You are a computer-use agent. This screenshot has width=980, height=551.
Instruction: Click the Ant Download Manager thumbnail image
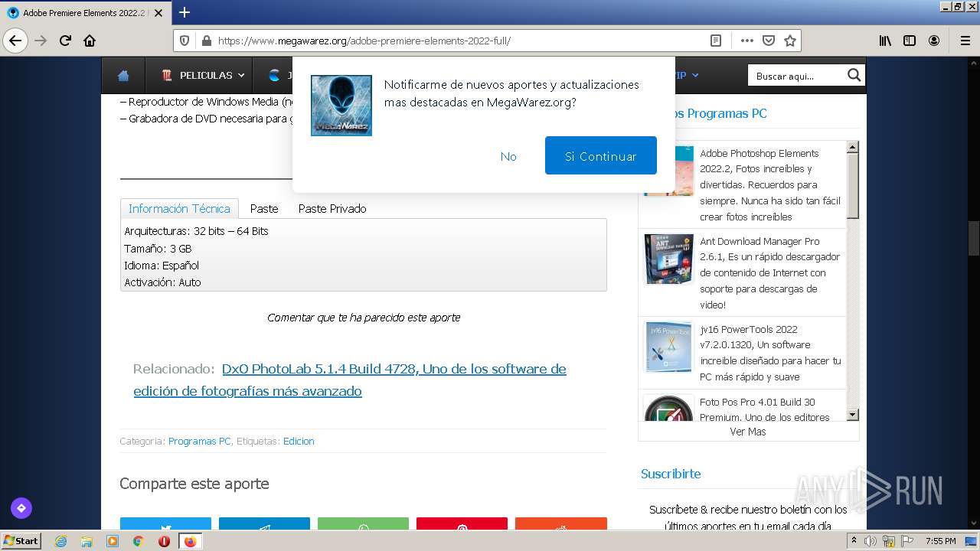pyautogui.click(x=668, y=259)
